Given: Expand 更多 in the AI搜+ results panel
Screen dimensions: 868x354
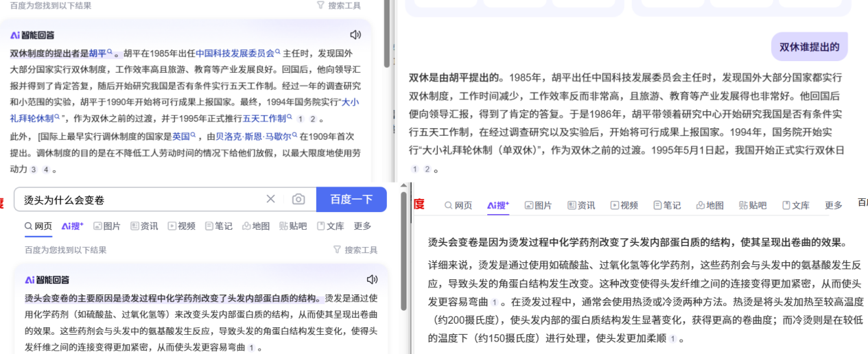Looking at the screenshot, I should tap(834, 205).
